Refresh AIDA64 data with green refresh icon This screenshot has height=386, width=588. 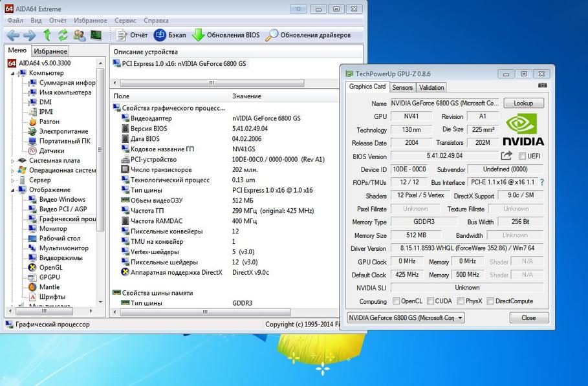click(x=63, y=35)
